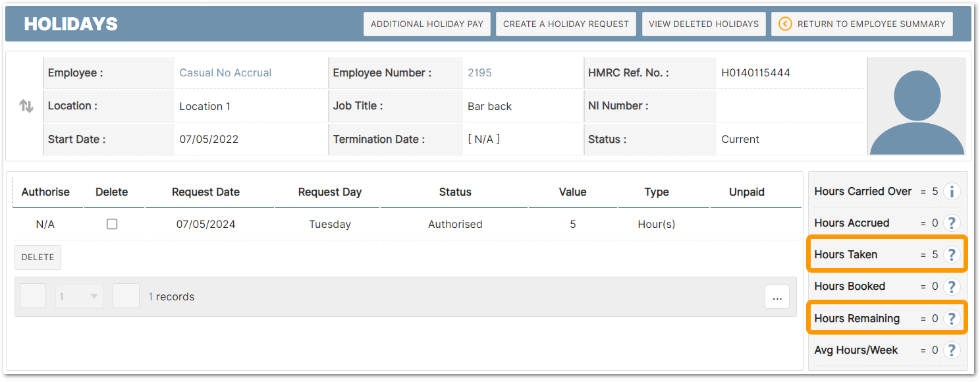Open View Deleted Holidays

coord(703,24)
